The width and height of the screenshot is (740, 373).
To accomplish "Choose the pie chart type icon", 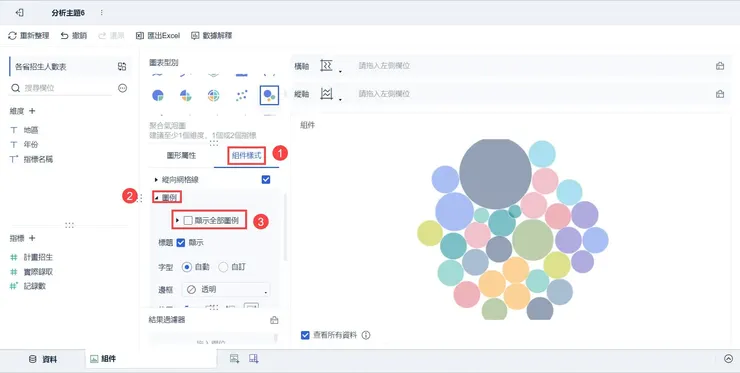I will pos(158,95).
